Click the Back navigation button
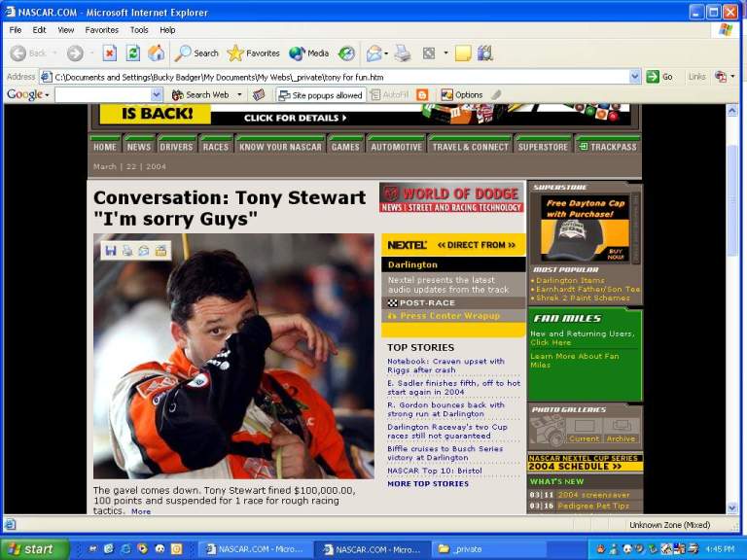747x560 pixels. coord(27,53)
